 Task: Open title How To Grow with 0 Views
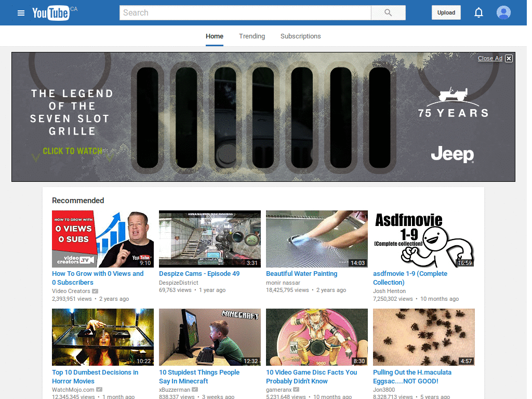[x=98, y=278]
